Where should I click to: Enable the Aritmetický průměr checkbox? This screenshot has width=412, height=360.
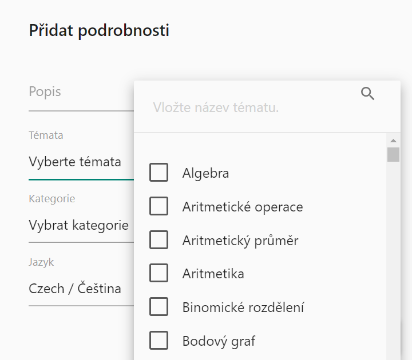coord(158,240)
